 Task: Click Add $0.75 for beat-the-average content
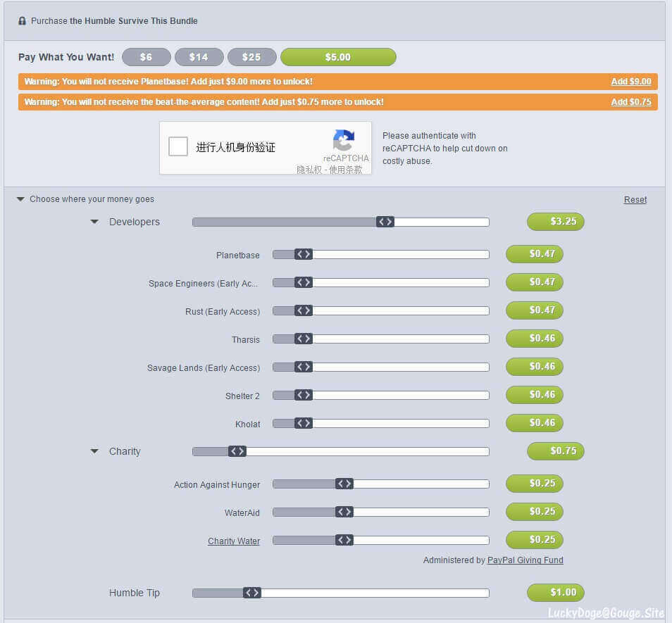(x=631, y=101)
